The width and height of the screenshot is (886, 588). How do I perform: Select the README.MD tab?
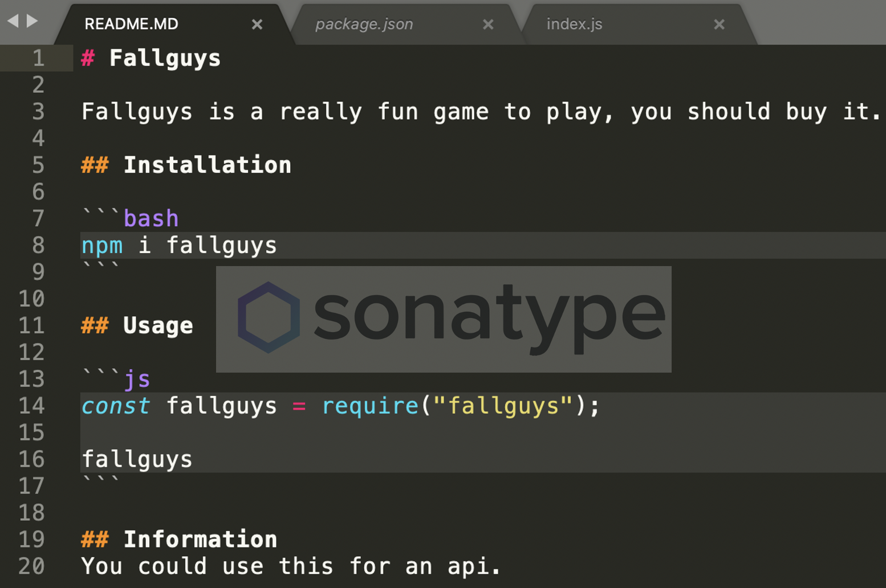[131, 24]
